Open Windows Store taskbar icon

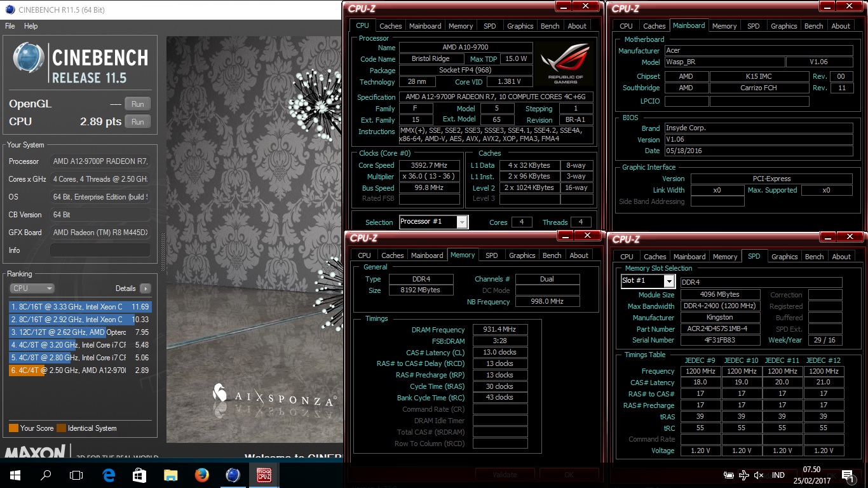pyautogui.click(x=139, y=475)
